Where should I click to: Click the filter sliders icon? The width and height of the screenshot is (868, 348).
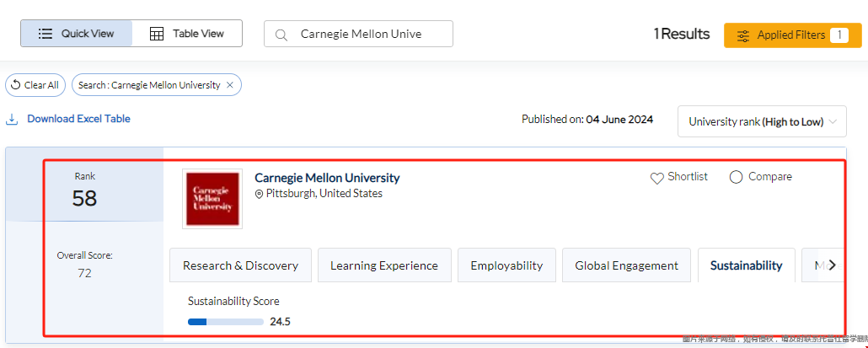[743, 36]
